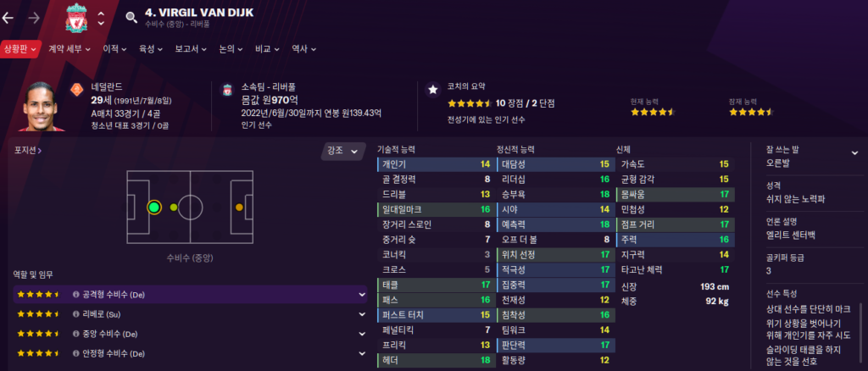
Task: Select the defensive midfielder position dot
Action: 174,208
